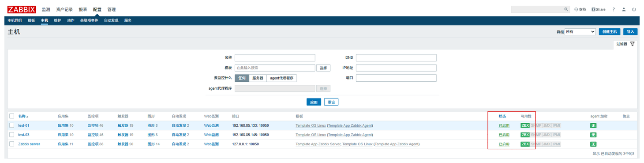The height and width of the screenshot is (163, 644).
Task: Select 服务器 monitoring option
Action: pos(258,78)
